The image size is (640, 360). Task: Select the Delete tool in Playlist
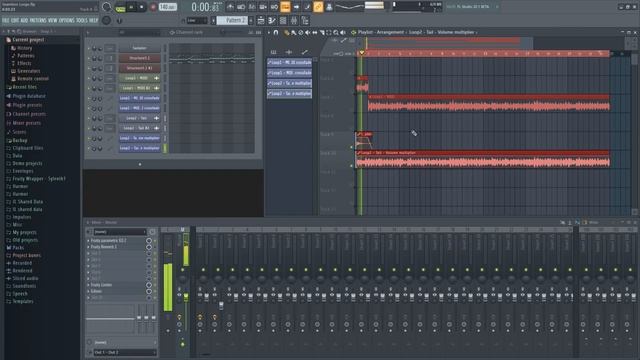coord(301,32)
